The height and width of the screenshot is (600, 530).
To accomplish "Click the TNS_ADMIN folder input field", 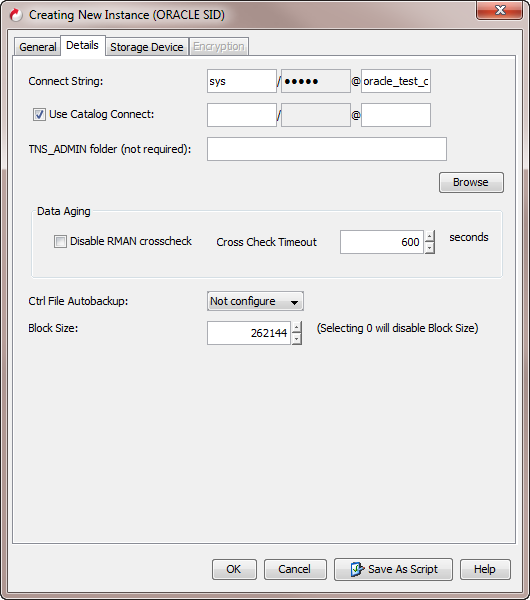I will (327, 149).
